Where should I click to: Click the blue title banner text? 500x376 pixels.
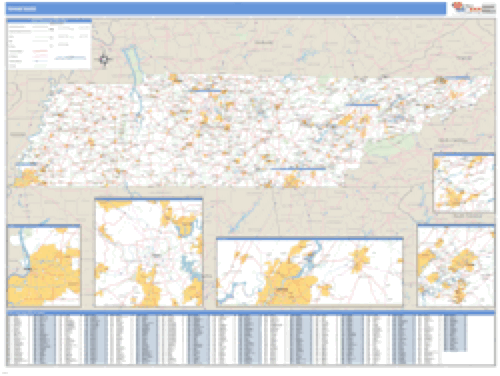[22, 9]
